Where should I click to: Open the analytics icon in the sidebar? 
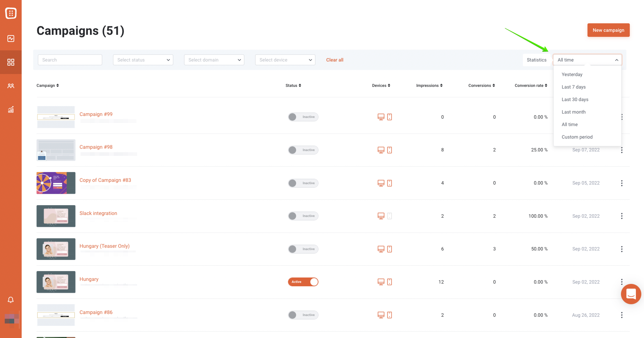click(11, 38)
